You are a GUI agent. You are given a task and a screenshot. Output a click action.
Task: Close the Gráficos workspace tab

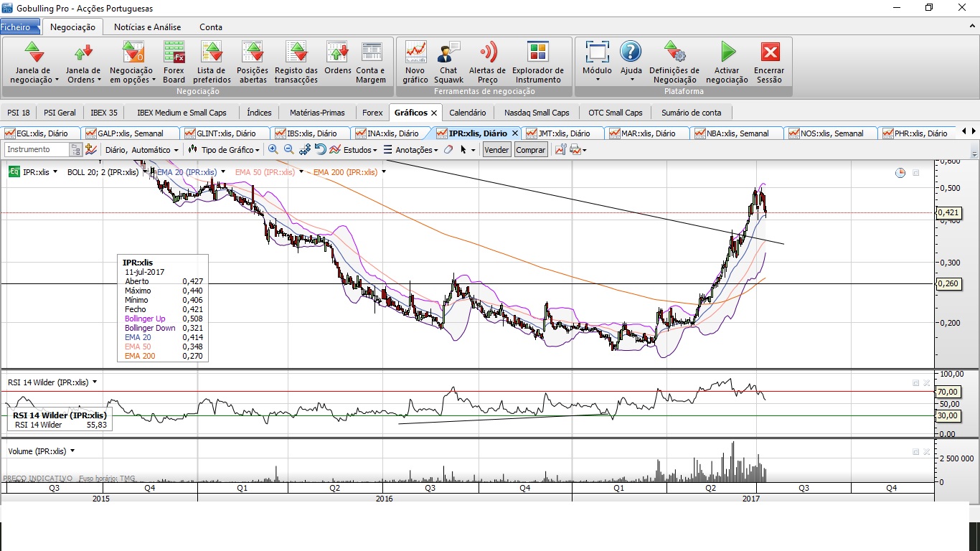point(433,113)
